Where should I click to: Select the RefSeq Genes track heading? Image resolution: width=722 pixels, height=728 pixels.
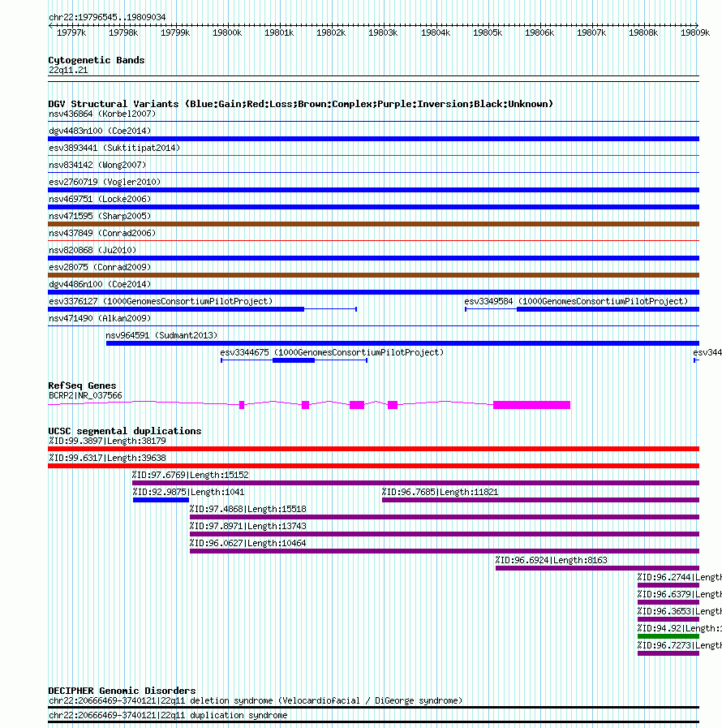tap(82, 386)
